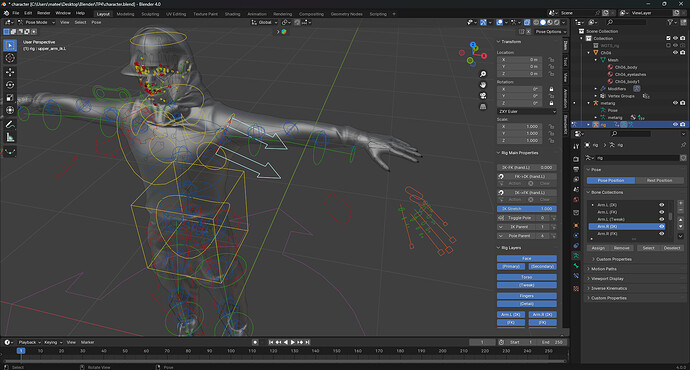Hide metarig object with eye icon
The image size is (690, 370).
[675, 103]
